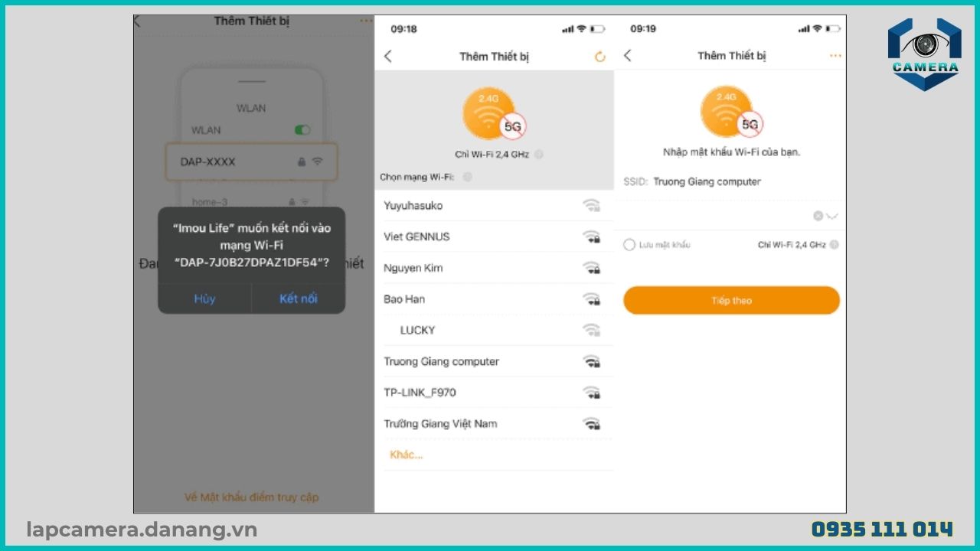Select the Truong Giang computer network
The width and height of the screenshot is (980, 551).
[x=441, y=361]
